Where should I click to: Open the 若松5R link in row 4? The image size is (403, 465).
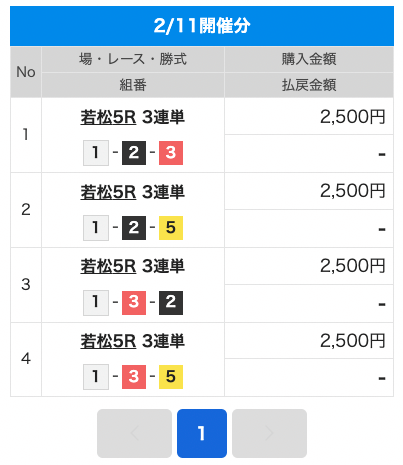pos(108,342)
